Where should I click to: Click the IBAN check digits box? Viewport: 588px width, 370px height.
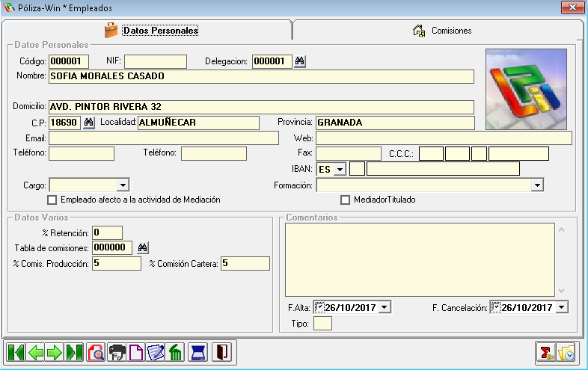357,169
